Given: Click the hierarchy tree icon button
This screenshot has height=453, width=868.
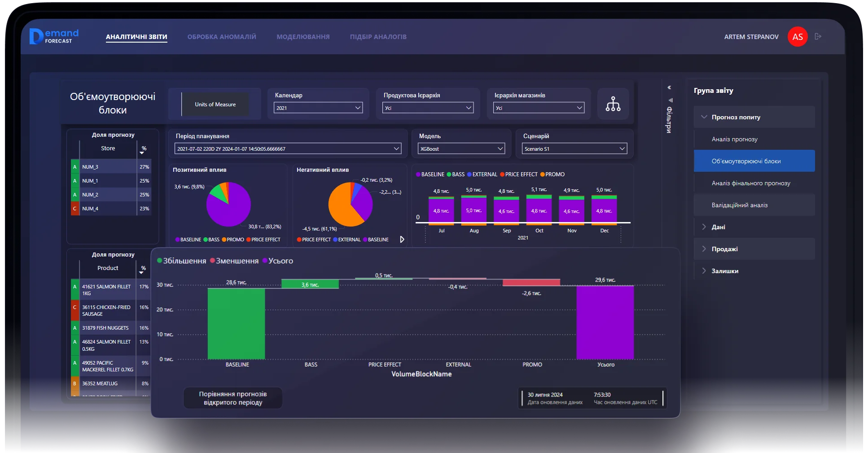Looking at the screenshot, I should (x=613, y=104).
